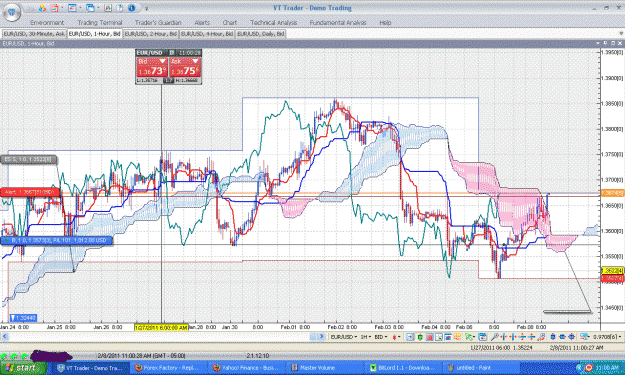Screen dimensions: 625x375
Task: Open the chart properties dropdown icon
Action: tap(585, 337)
